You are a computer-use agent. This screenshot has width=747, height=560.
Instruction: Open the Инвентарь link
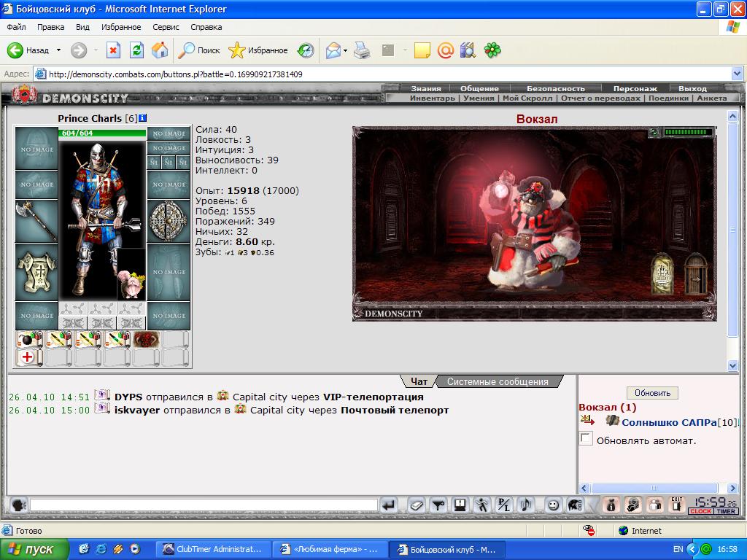(432, 98)
